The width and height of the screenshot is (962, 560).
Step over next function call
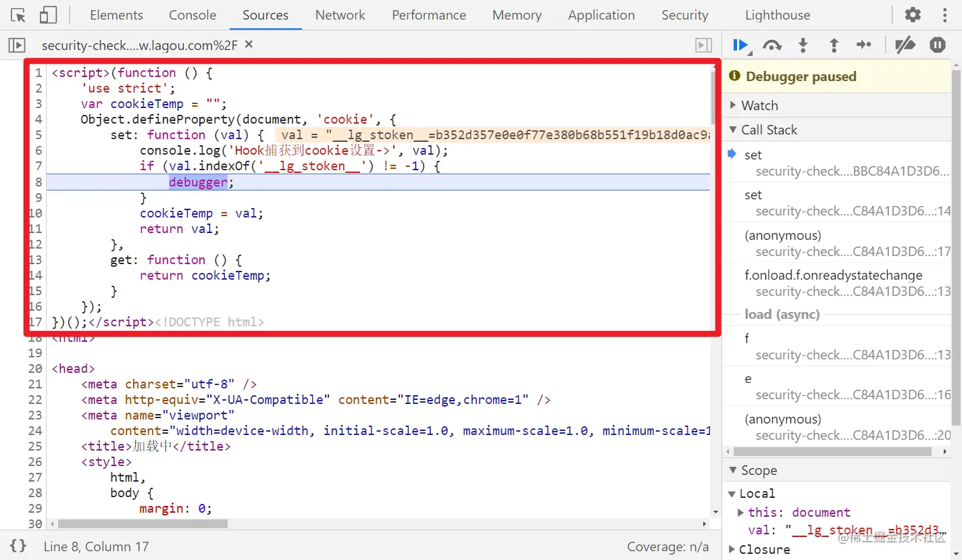(772, 45)
